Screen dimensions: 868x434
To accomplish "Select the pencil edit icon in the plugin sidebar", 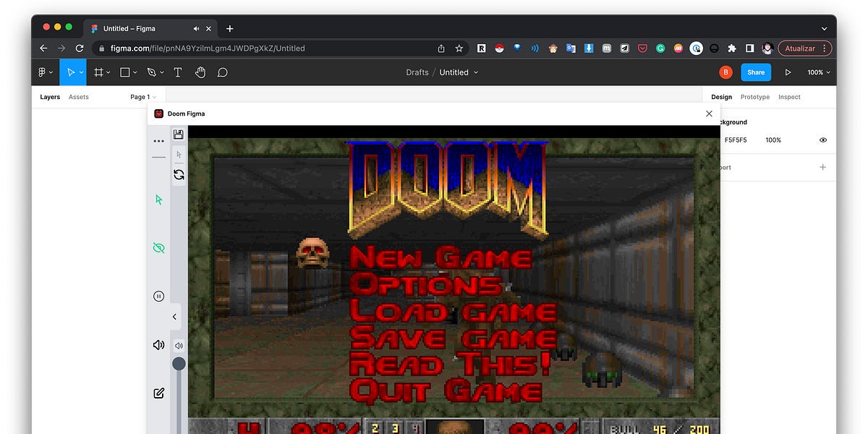I will (x=158, y=393).
